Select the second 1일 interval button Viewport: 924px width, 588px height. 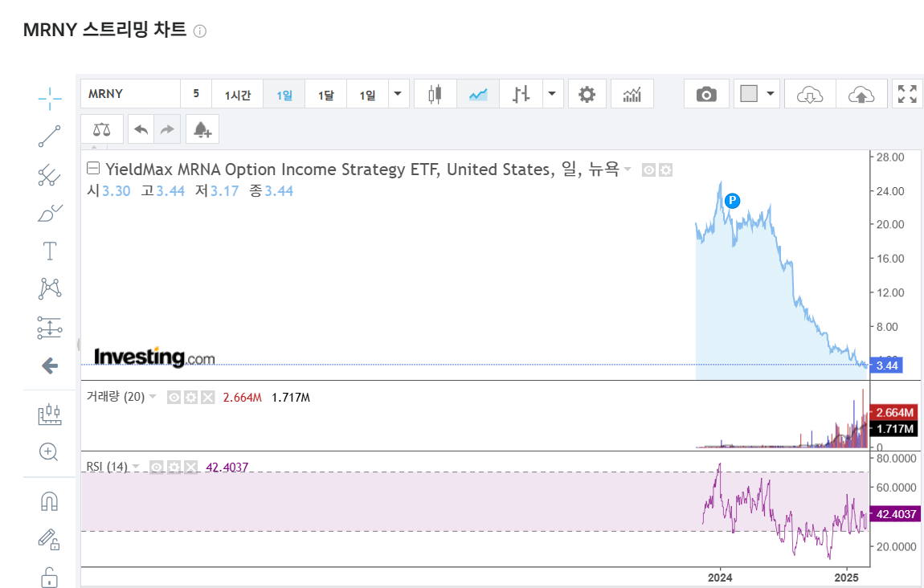[x=367, y=94]
